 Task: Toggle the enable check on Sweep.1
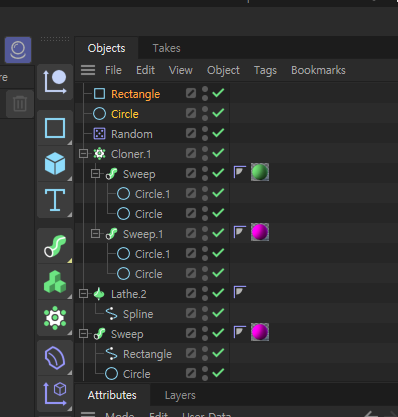(218, 233)
